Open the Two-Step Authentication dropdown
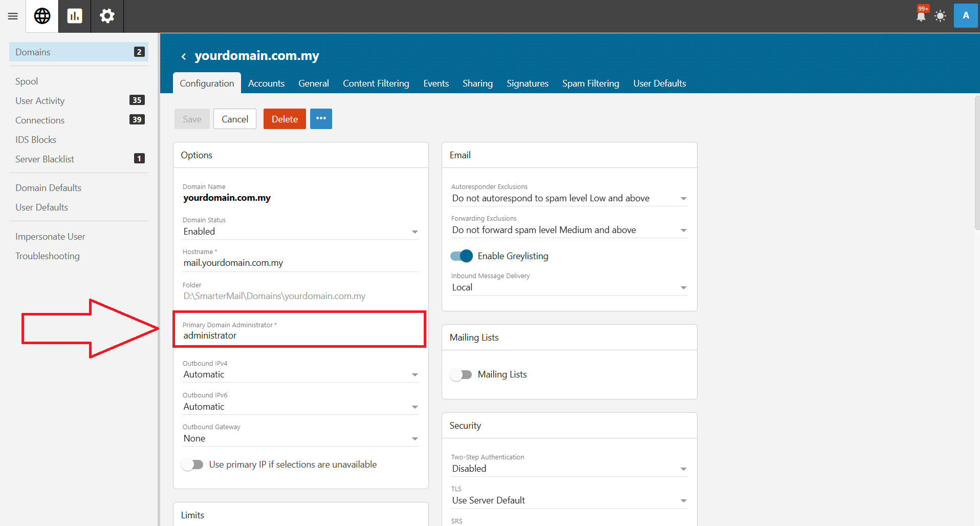Viewport: 980px width, 526px height. coord(569,469)
